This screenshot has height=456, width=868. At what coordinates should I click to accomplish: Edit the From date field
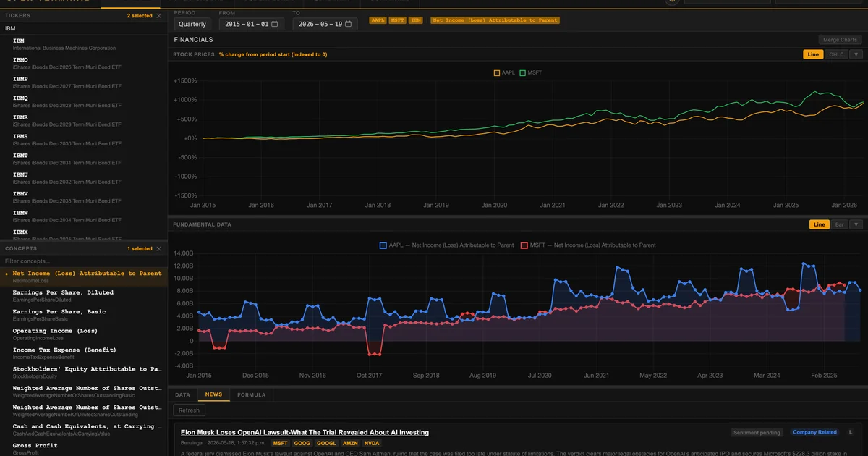point(252,24)
